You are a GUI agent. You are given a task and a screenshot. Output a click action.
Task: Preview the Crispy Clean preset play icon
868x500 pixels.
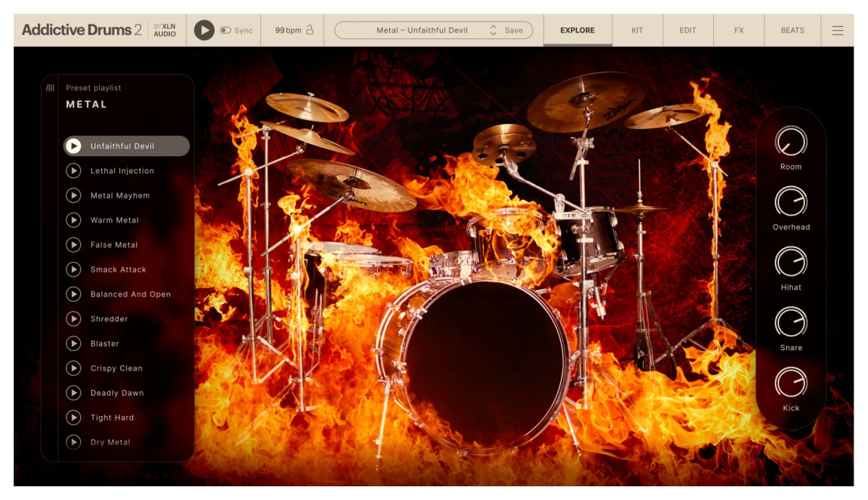(73, 368)
